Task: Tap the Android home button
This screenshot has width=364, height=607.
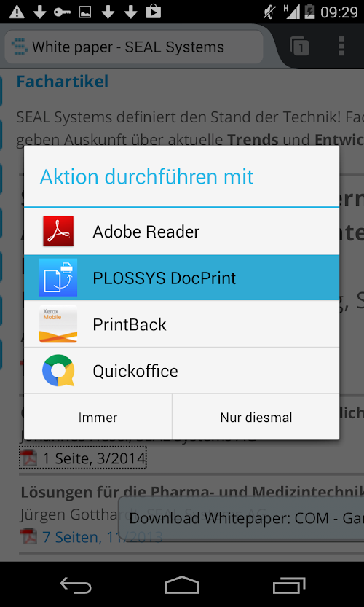Action: coord(182,585)
